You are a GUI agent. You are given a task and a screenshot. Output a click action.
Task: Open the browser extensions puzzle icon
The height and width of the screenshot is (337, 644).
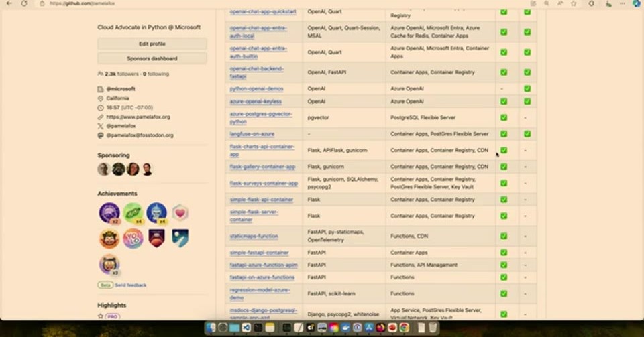pyautogui.click(x=592, y=3)
